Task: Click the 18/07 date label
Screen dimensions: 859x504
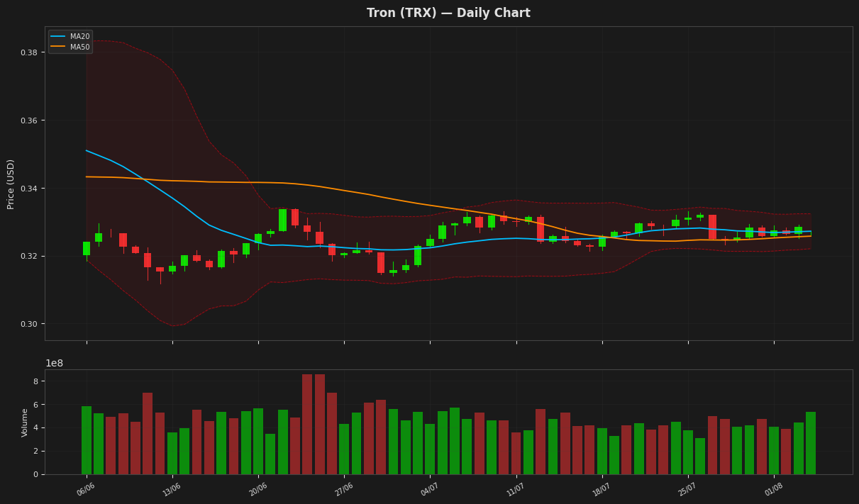Action: [602, 489]
